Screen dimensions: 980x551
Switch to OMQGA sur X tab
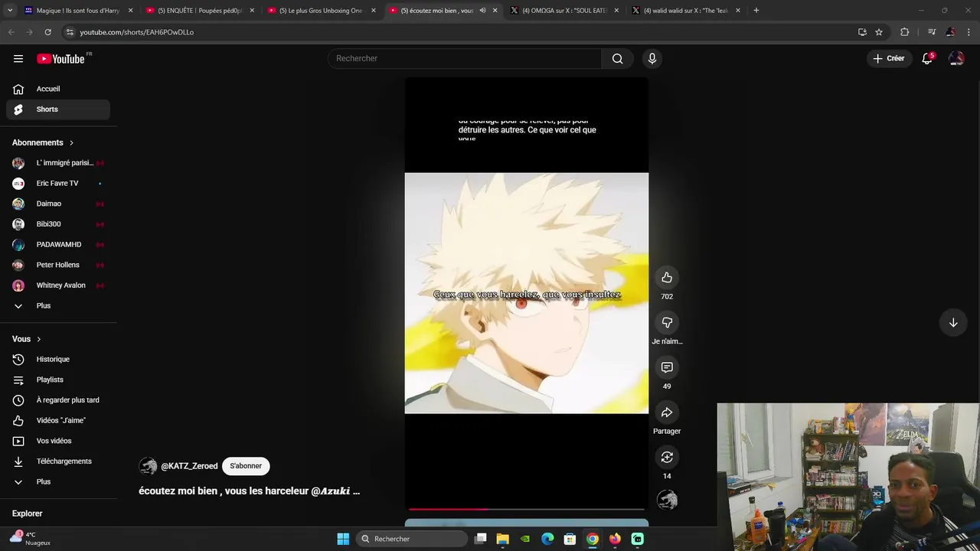[563, 11]
